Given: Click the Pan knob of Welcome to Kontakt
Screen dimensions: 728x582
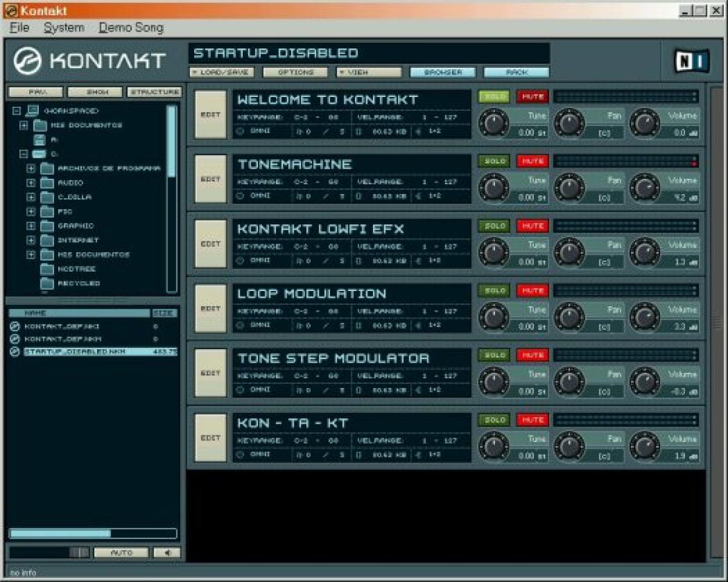Looking at the screenshot, I should (x=569, y=123).
